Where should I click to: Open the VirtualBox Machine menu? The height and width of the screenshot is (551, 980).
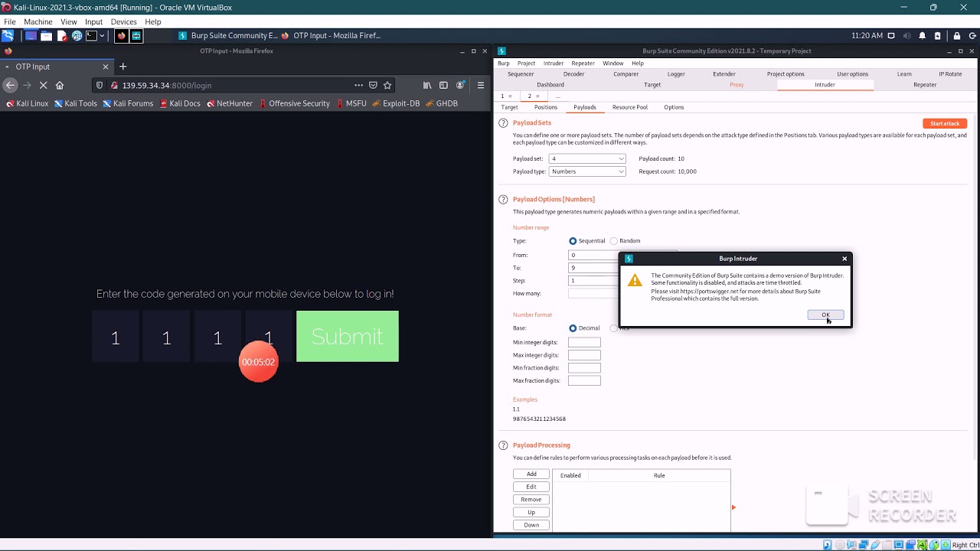(x=38, y=21)
